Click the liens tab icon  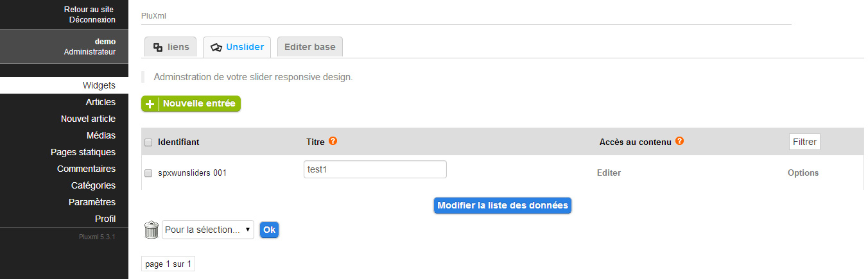[x=158, y=47]
